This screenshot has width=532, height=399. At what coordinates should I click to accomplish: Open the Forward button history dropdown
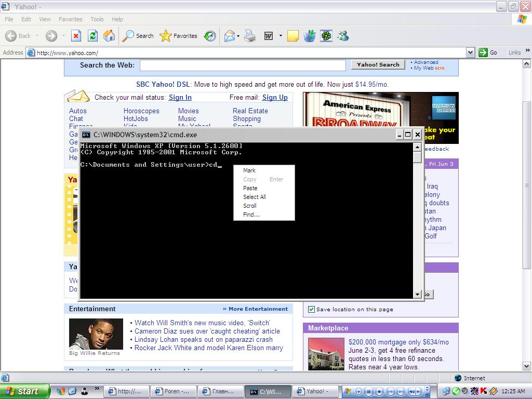point(63,36)
